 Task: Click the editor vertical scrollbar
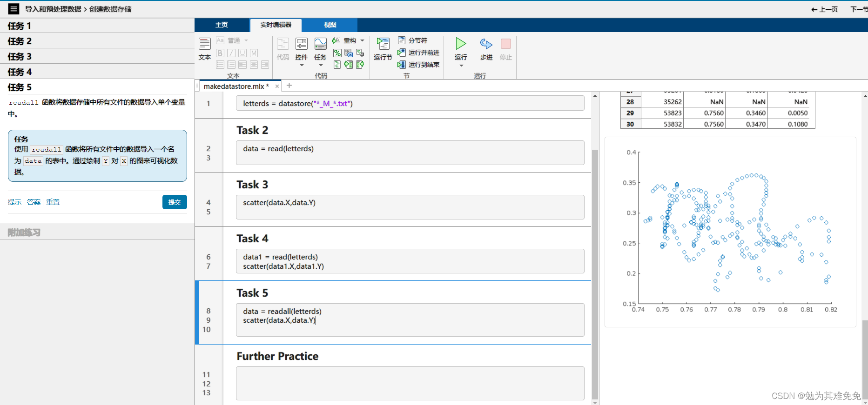(595, 273)
